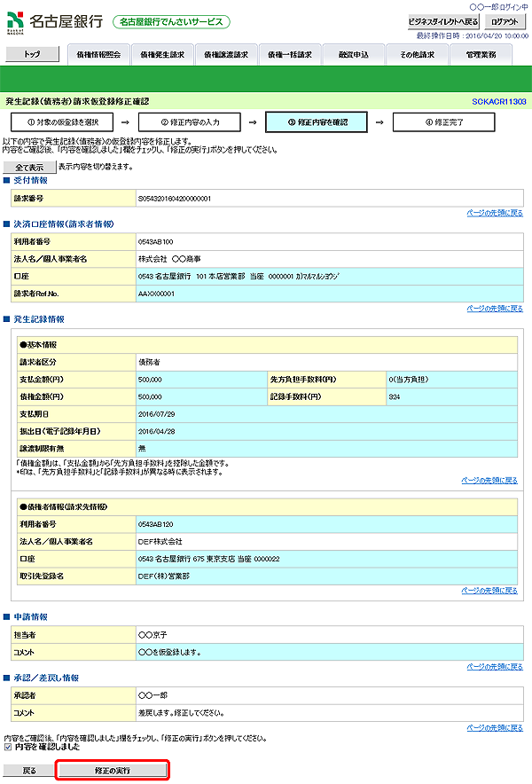Screen dimensions: 532x784
Task: Click the ログアウト button
Action: click(x=505, y=21)
